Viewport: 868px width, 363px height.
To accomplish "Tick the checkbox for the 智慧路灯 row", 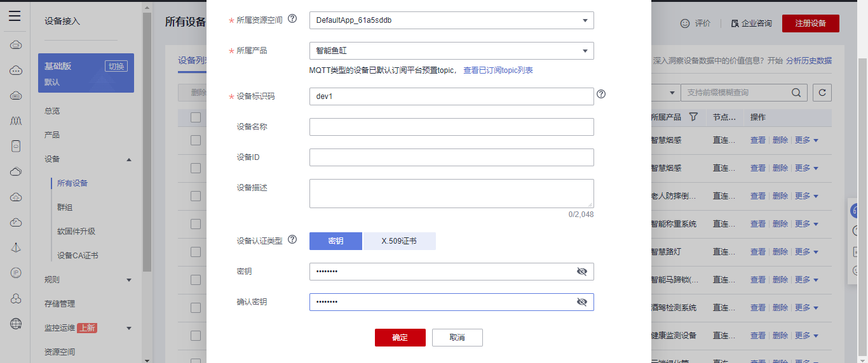I will [x=196, y=252].
